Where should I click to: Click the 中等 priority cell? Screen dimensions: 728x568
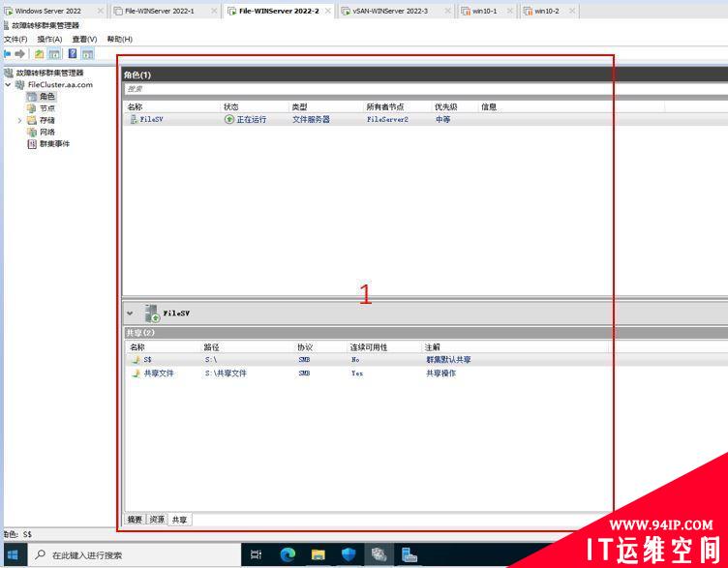pos(442,119)
